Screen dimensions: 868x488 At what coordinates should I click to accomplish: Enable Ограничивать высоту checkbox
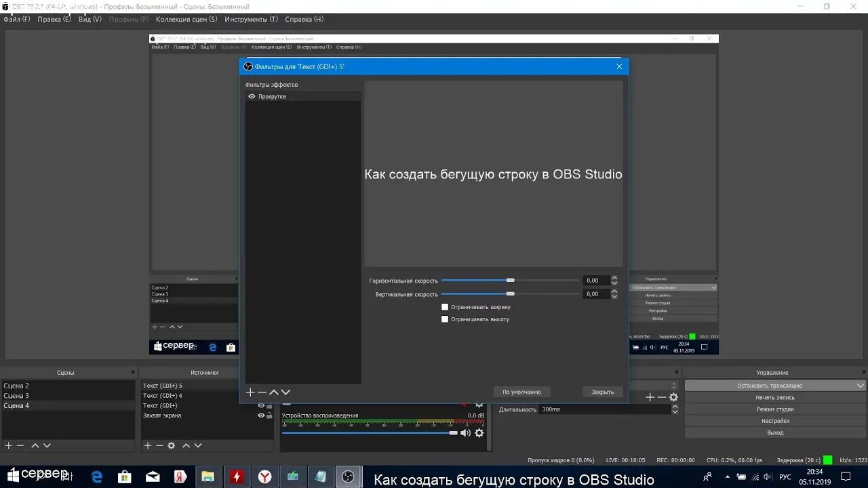pos(445,319)
